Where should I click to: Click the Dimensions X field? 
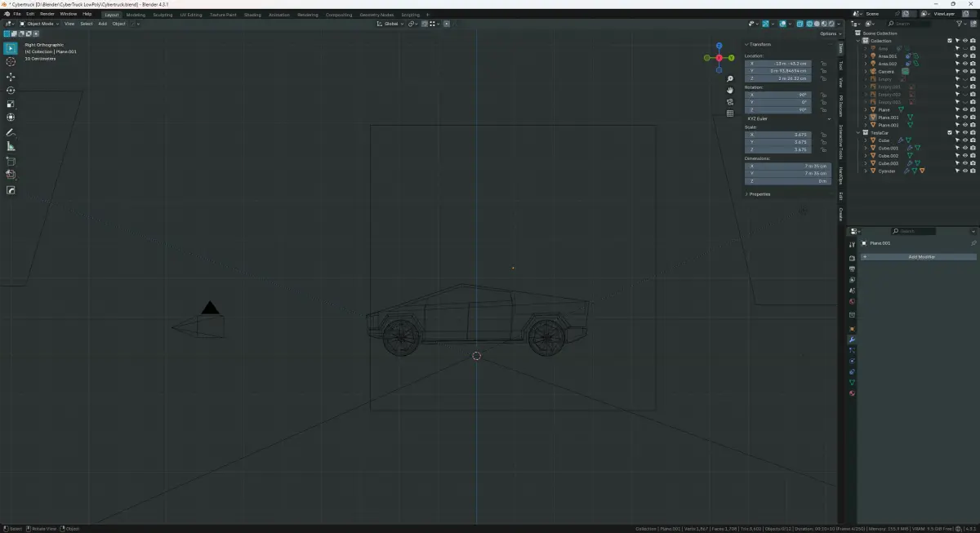pos(788,166)
